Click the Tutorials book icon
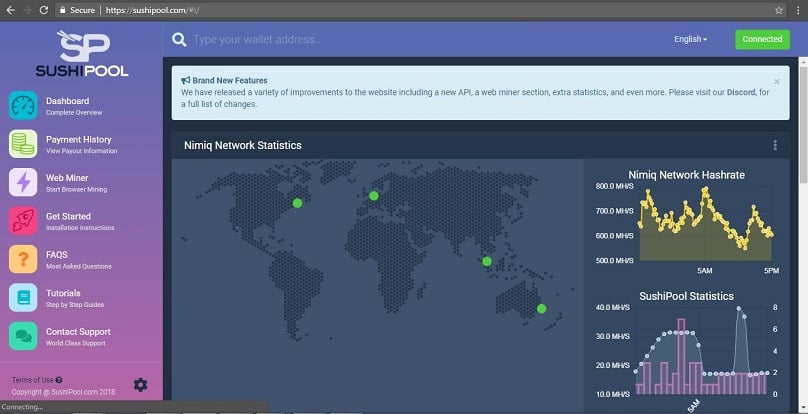Viewport: 808px width, 414px height. [23, 297]
